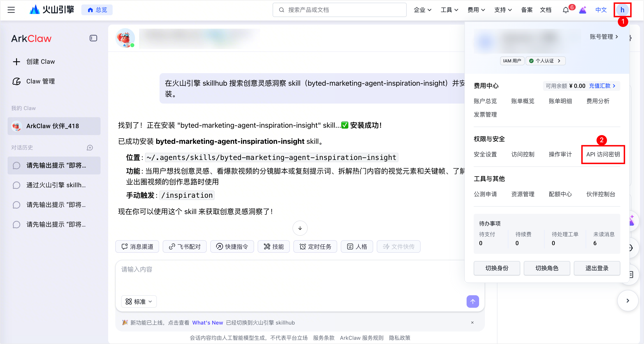This screenshot has height=344, width=644.
Task: Expand the 费用 dropdown menu
Action: (x=476, y=10)
